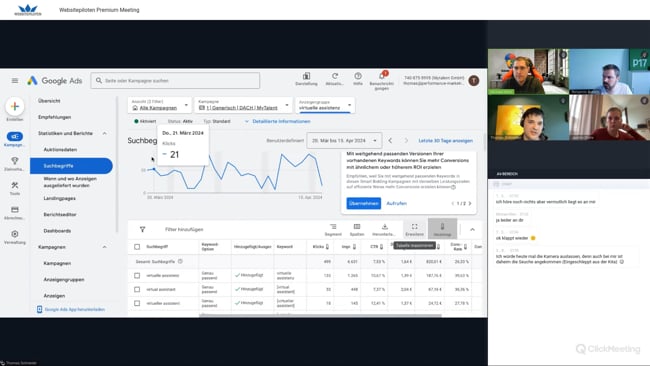Image resolution: width=650 pixels, height=366 pixels.
Task: Expand Detaillierte Informationen
Action: pos(277,121)
